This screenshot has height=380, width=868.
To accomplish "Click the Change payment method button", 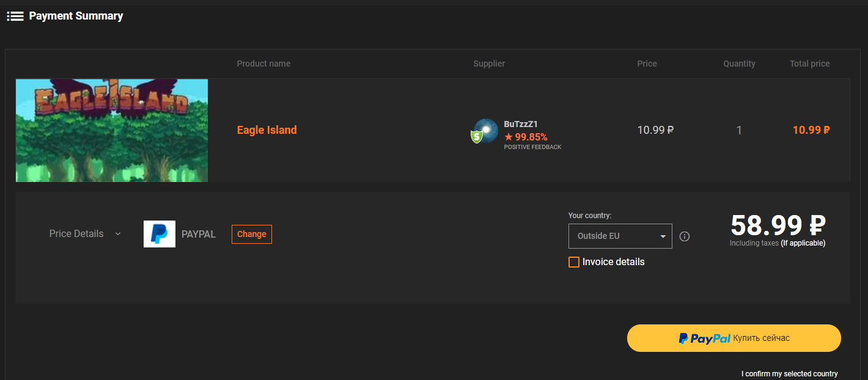I will [252, 234].
